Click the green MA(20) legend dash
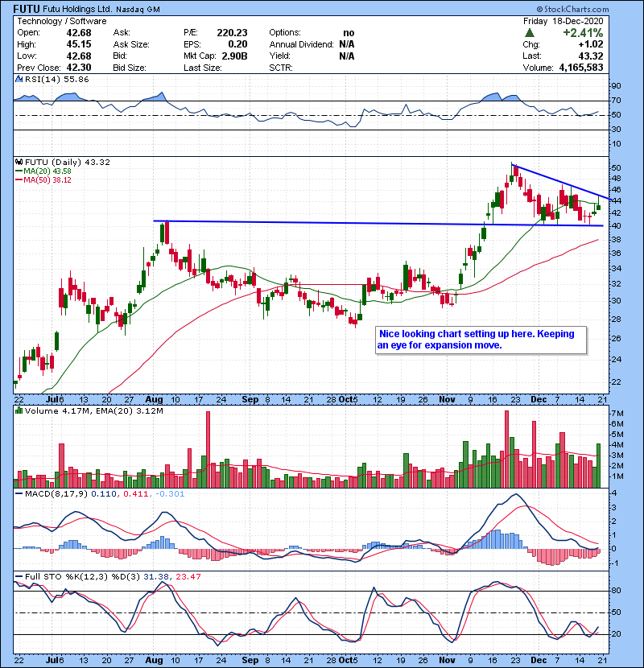Image resolution: width=644 pixels, height=668 pixels. tap(19, 171)
